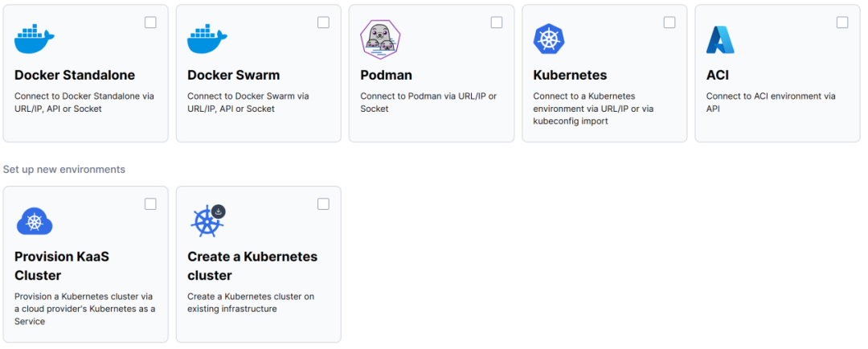Click the Kubernetes helm wheel icon
The image size is (868, 349).
549,39
